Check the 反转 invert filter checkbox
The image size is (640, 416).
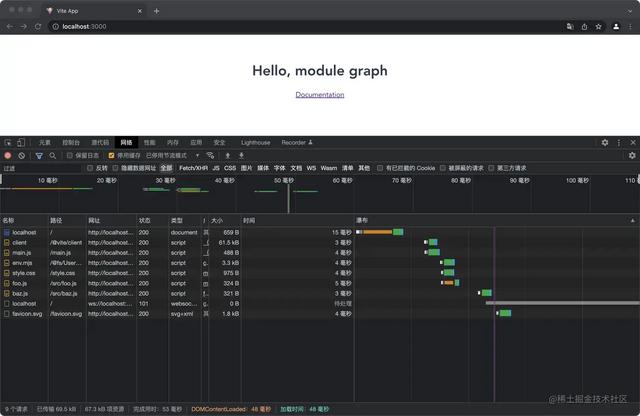click(x=90, y=168)
